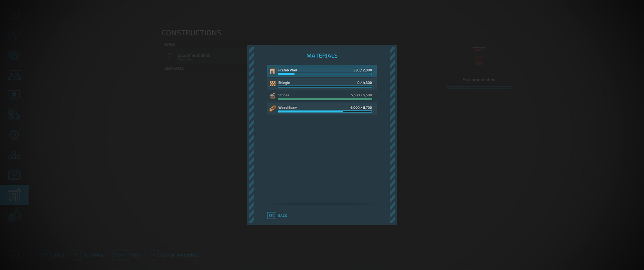Open the help book sidebar icon
The width and height of the screenshot is (644, 270).
coord(14,175)
